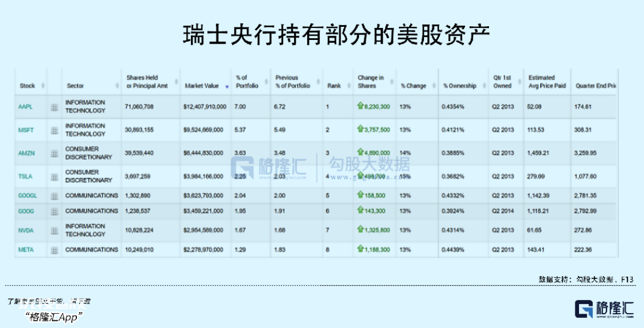The width and height of the screenshot is (644, 328).
Task: Sort by Shares Held or Principal Amt arrows
Action: (176, 82)
